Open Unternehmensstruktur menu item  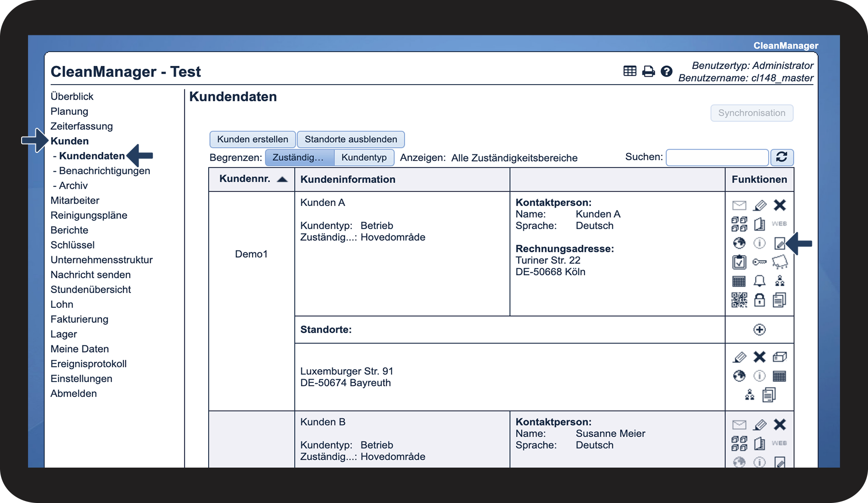(102, 260)
